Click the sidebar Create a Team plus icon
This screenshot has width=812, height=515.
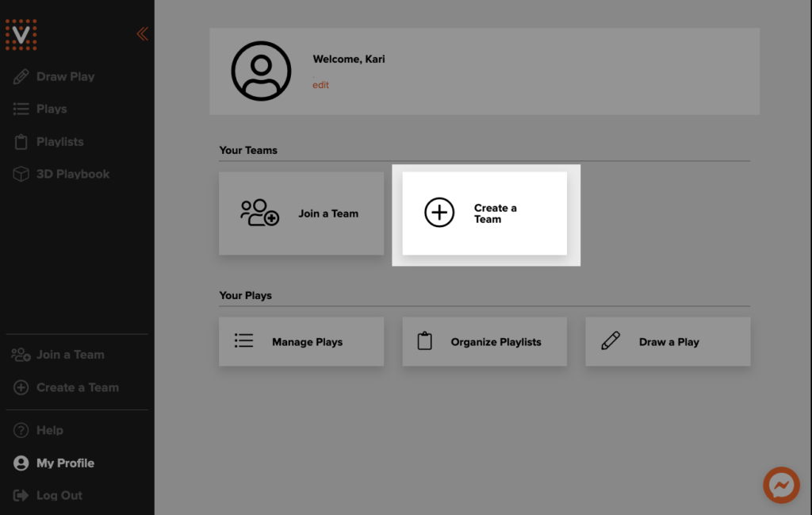pyautogui.click(x=21, y=387)
